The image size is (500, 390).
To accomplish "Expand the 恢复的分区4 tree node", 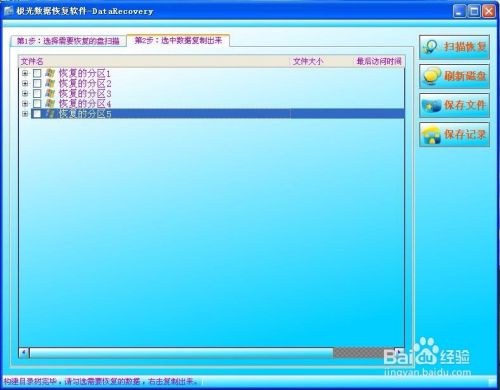I will point(25,103).
